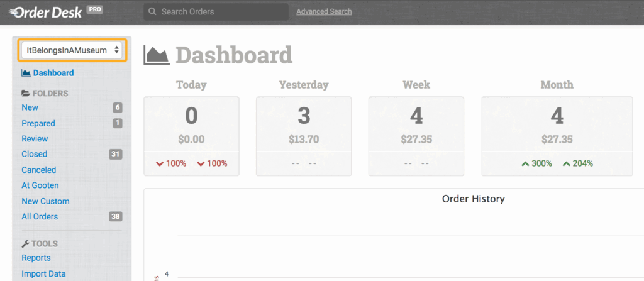Click the Tools wrench icon
The width and height of the screenshot is (644, 281).
pos(26,244)
